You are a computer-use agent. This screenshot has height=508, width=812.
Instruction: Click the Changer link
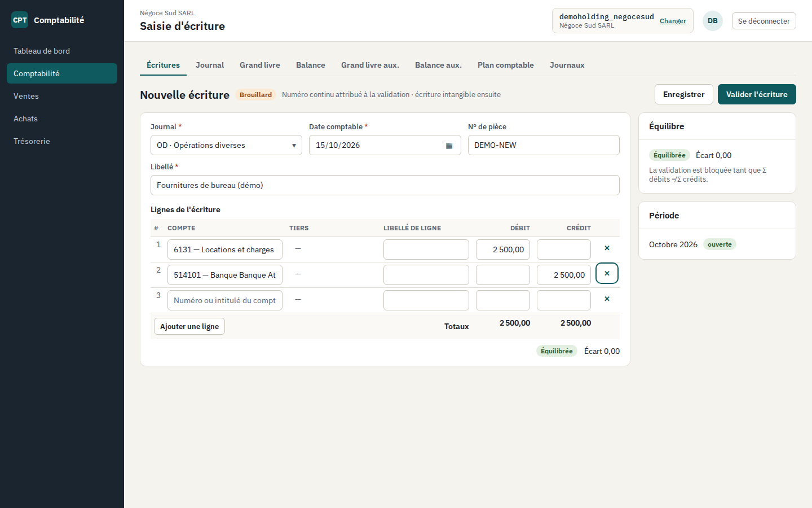[x=673, y=21]
